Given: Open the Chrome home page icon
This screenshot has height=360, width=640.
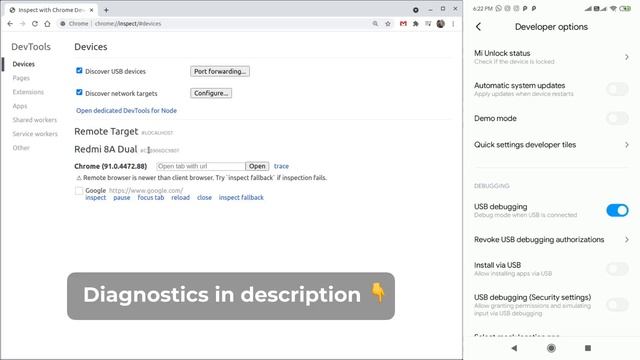Looking at the screenshot, I should coord(47,24).
